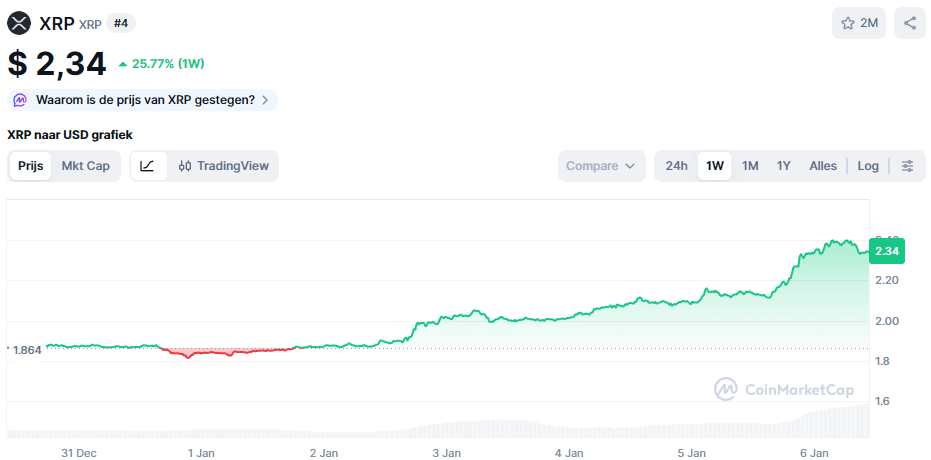Expand the Compare dropdown
The image size is (931, 460).
[600, 166]
